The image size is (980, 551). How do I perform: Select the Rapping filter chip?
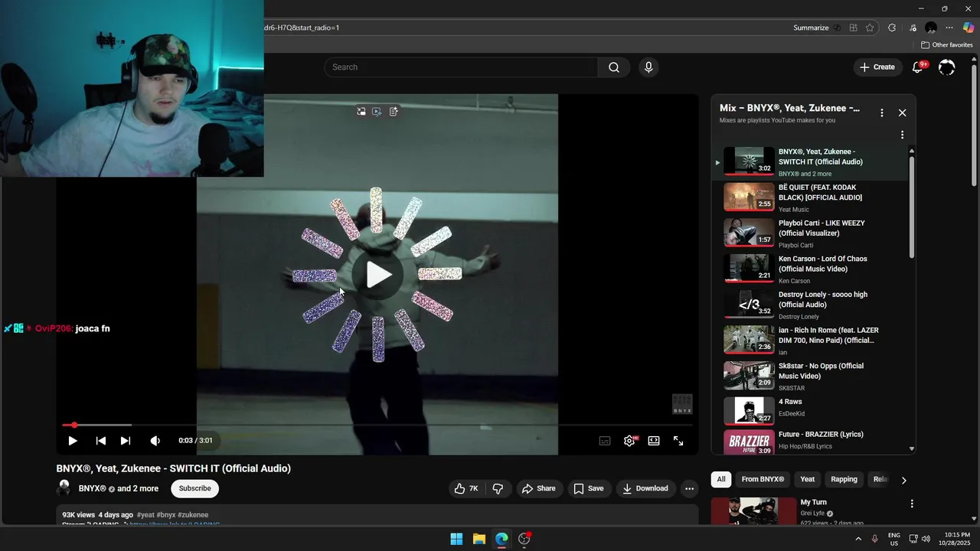[844, 479]
